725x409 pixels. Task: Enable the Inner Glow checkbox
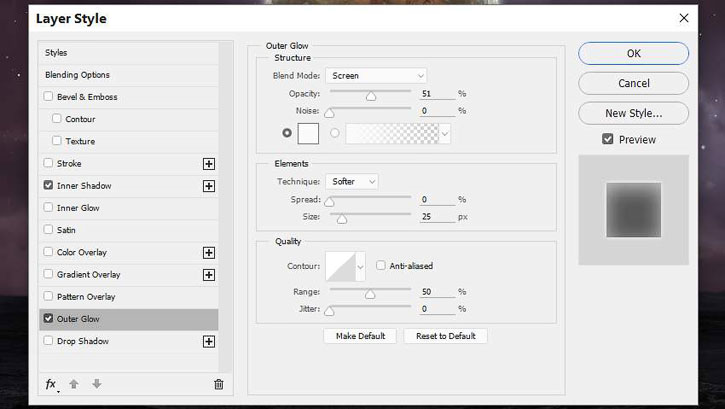[48, 207]
